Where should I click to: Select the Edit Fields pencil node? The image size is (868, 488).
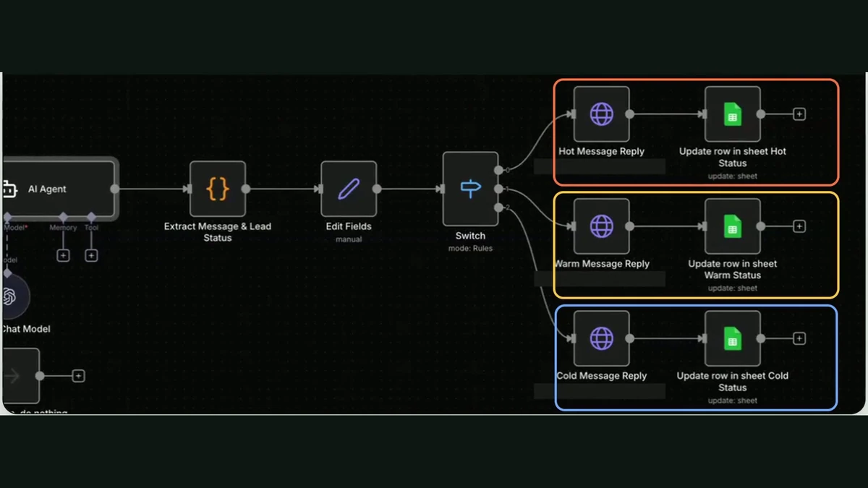pyautogui.click(x=349, y=189)
